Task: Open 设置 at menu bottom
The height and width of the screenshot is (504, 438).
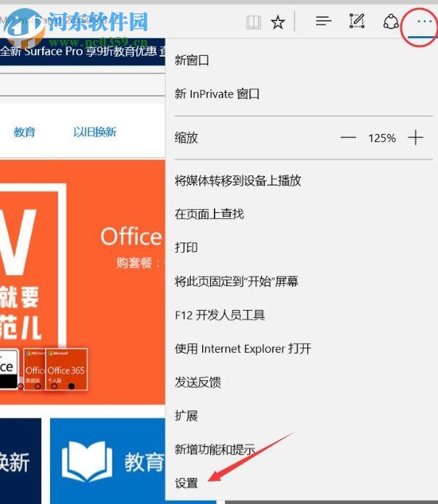Action: tap(187, 483)
